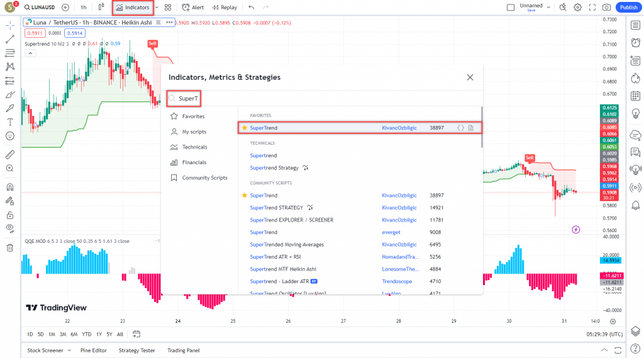The width and height of the screenshot is (644, 358).
Task: Maximize the bottom panel
Action: click(x=618, y=350)
